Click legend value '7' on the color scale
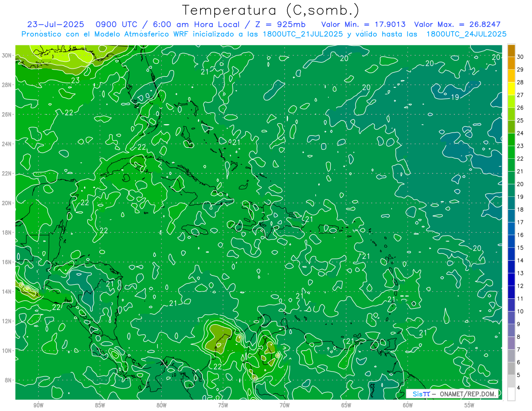 coord(519,349)
